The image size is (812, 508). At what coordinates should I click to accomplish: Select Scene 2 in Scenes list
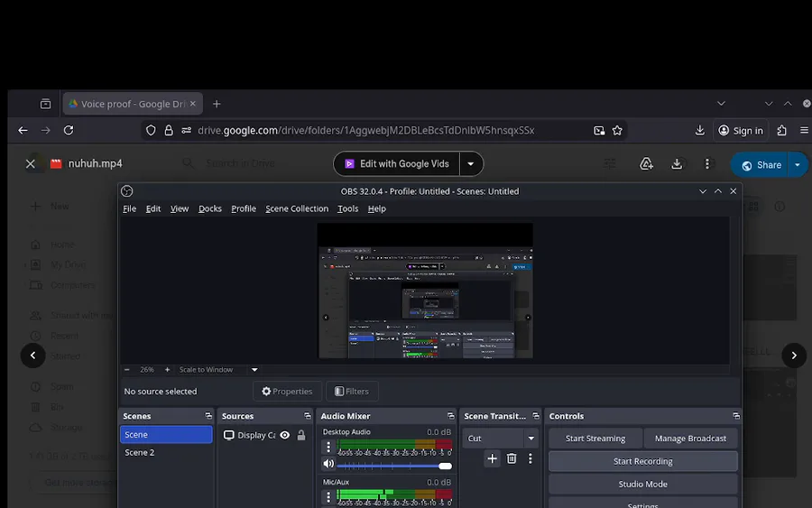[166, 452]
